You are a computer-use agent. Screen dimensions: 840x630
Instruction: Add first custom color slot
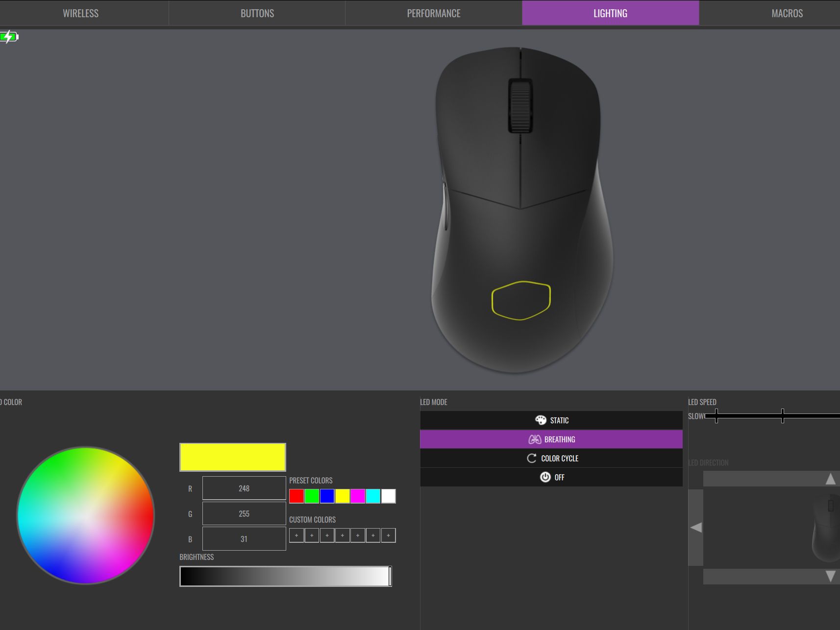coord(296,535)
